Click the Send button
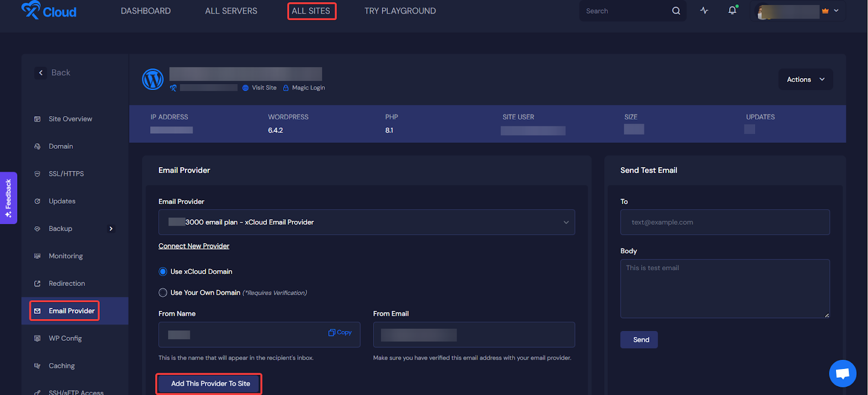Screen dimensions: 868x395 (x=639, y=340)
